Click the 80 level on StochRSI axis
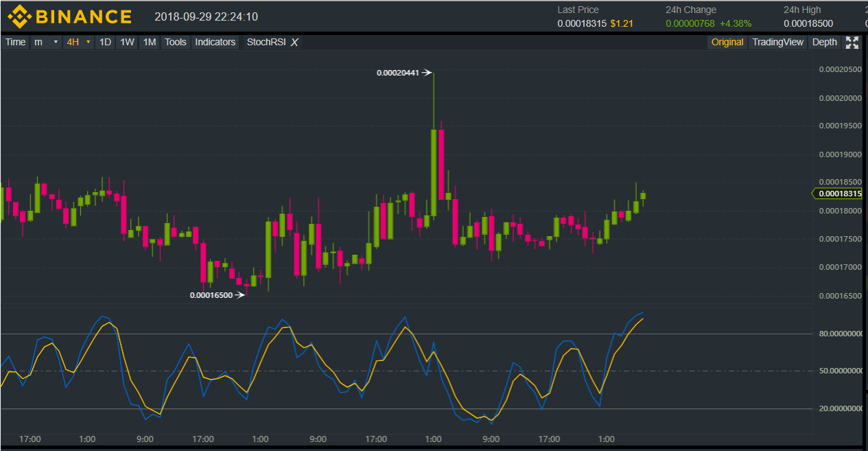 pyautogui.click(x=841, y=334)
